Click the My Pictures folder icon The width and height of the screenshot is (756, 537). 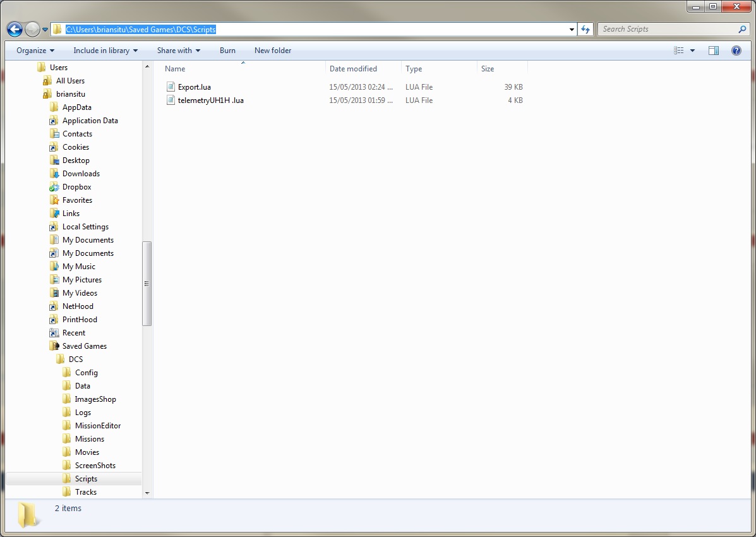(54, 280)
